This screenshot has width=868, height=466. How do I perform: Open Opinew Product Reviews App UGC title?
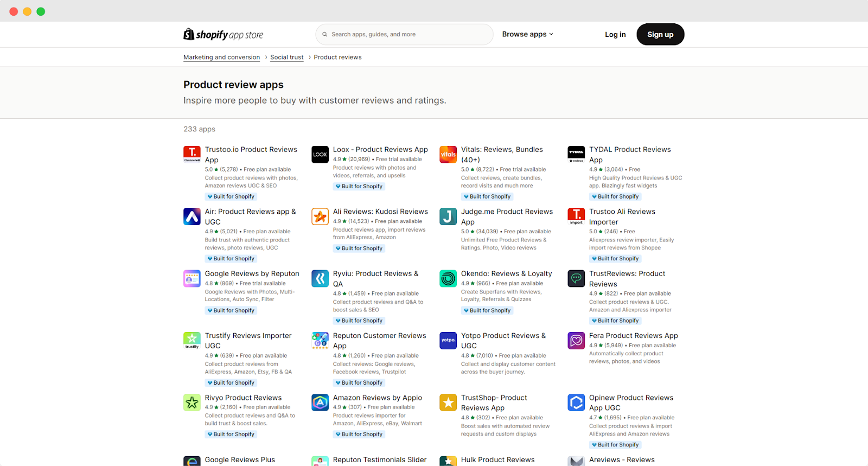click(x=631, y=403)
